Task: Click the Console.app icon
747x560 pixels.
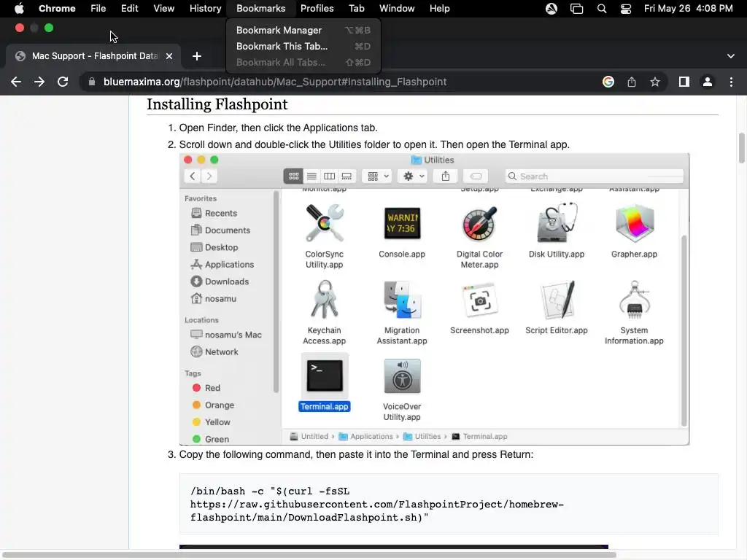Action: [x=402, y=223]
